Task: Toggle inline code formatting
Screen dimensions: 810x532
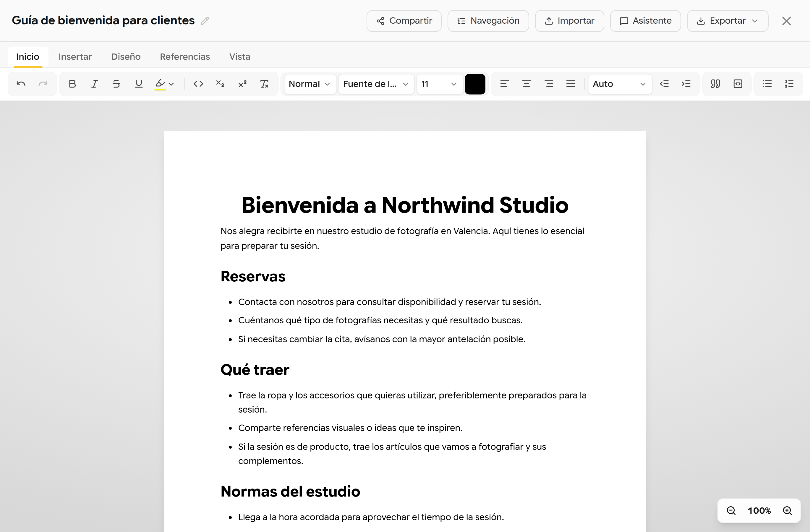Action: click(198, 84)
